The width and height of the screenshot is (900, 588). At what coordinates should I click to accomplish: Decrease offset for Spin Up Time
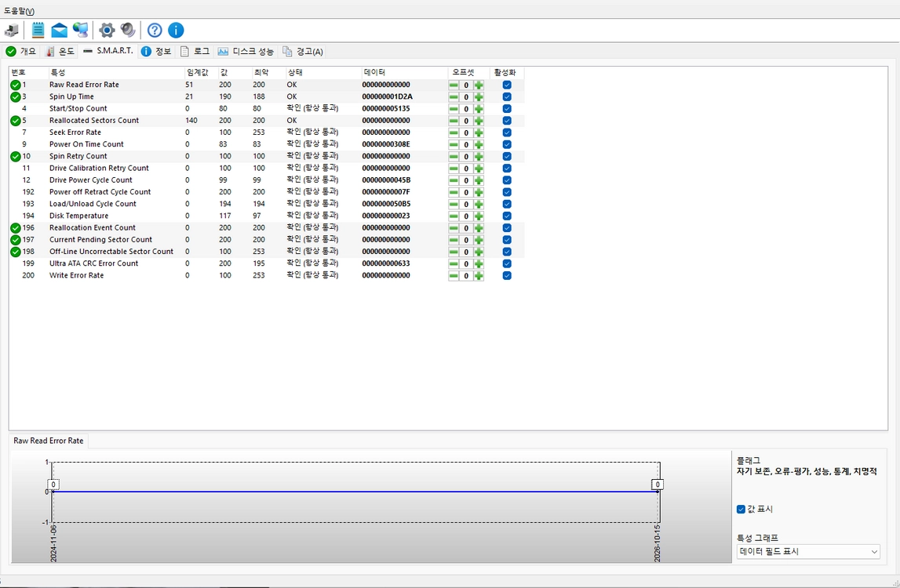click(454, 97)
